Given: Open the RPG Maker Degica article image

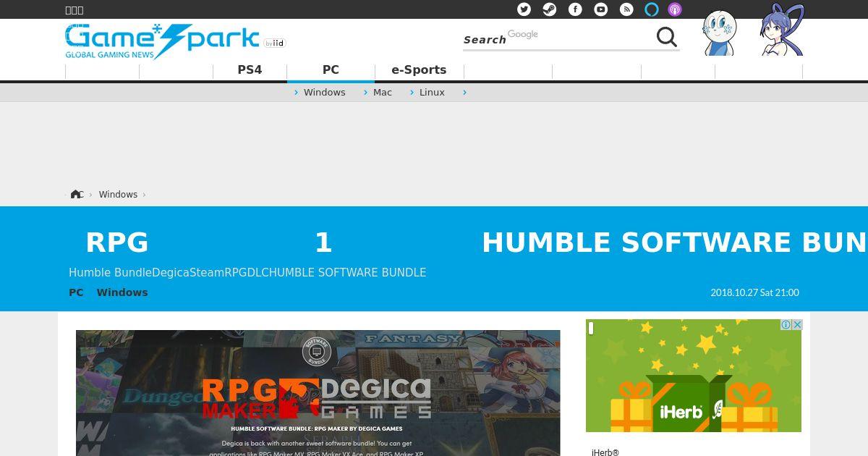Looking at the screenshot, I should pos(318,393).
